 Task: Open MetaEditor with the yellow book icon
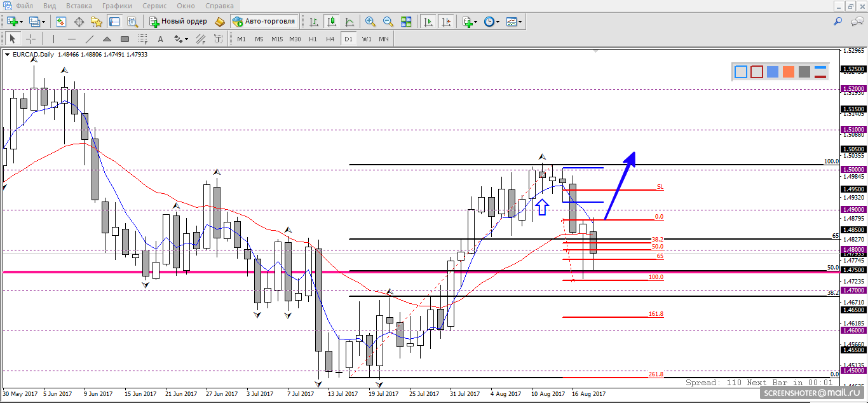220,22
